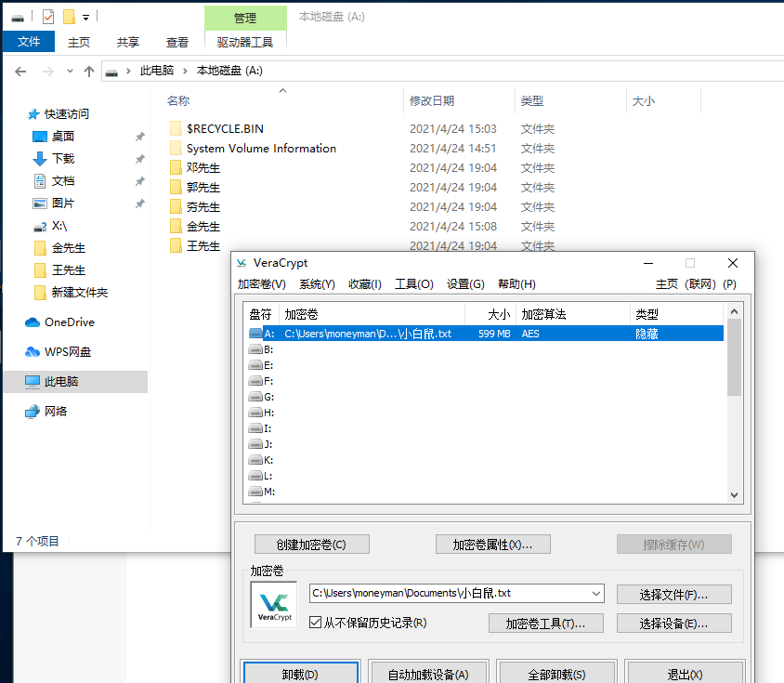Click the 下载 download arrow icon
Viewport: 784px width, 683px height.
[x=40, y=159]
